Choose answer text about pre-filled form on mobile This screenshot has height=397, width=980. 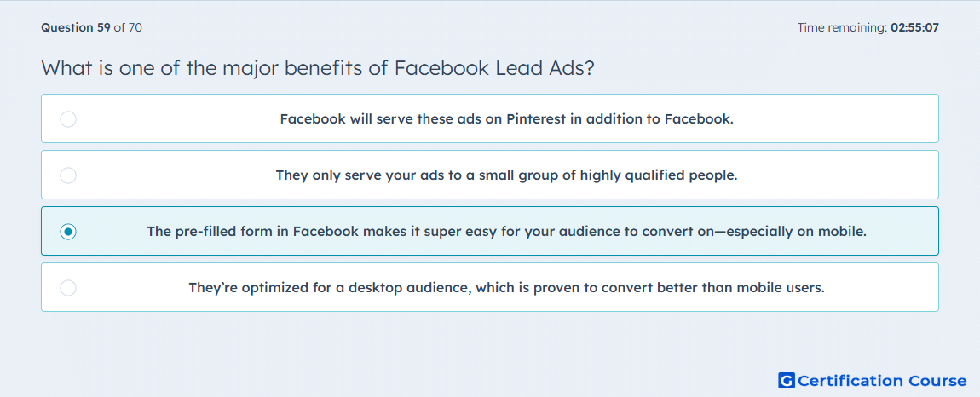click(x=506, y=232)
